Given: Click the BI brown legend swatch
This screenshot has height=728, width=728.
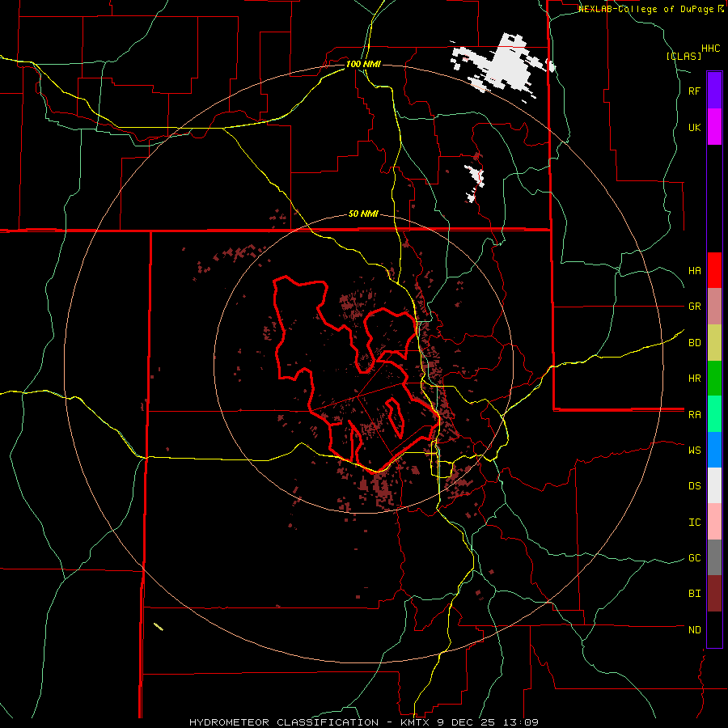Looking at the screenshot, I should coord(714,594).
